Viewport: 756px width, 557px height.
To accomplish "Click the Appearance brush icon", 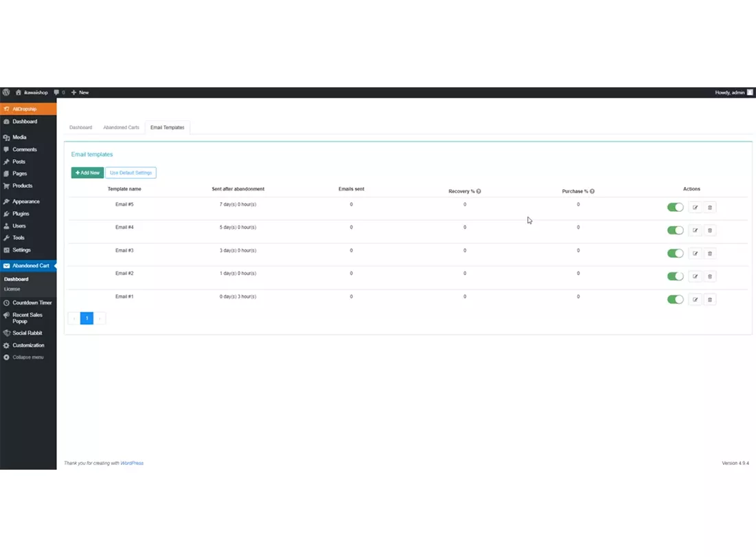I will 6,201.
